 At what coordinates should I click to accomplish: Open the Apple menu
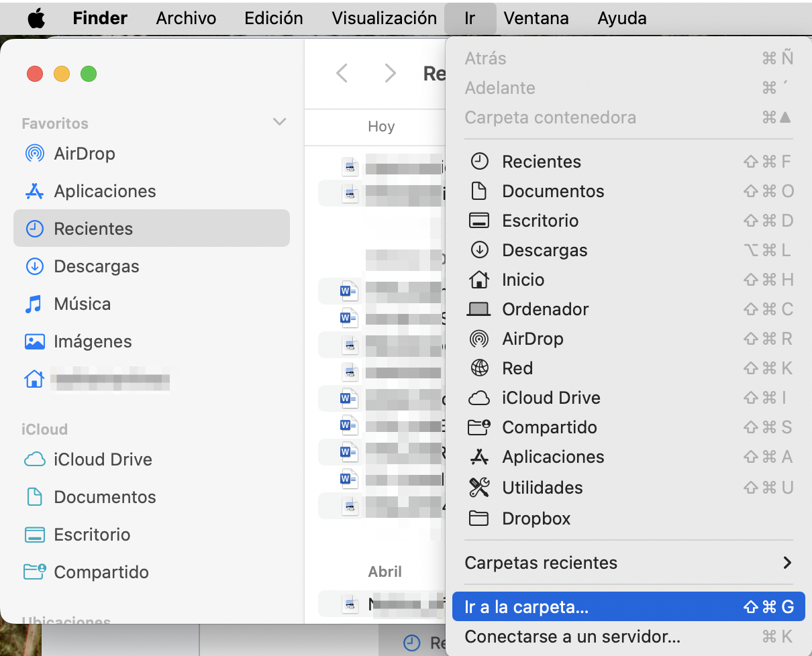(36, 18)
